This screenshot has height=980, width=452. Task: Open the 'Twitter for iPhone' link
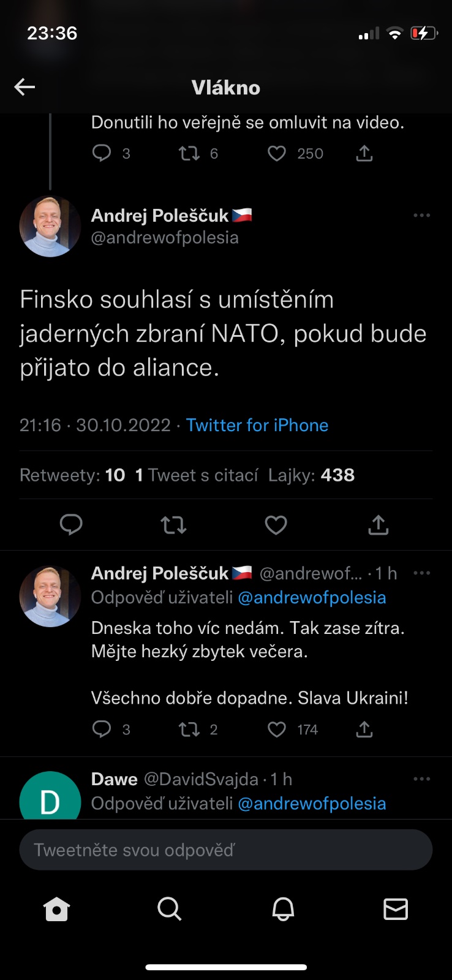(x=257, y=425)
